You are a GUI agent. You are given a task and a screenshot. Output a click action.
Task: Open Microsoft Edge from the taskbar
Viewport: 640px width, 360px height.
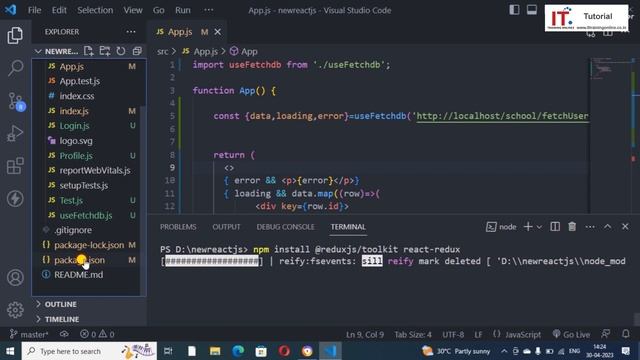pyautogui.click(x=238, y=351)
